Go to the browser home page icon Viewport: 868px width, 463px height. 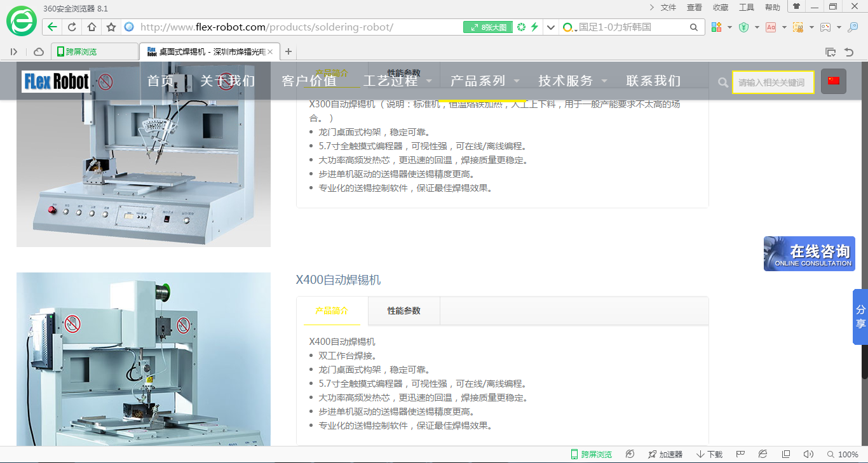click(92, 27)
